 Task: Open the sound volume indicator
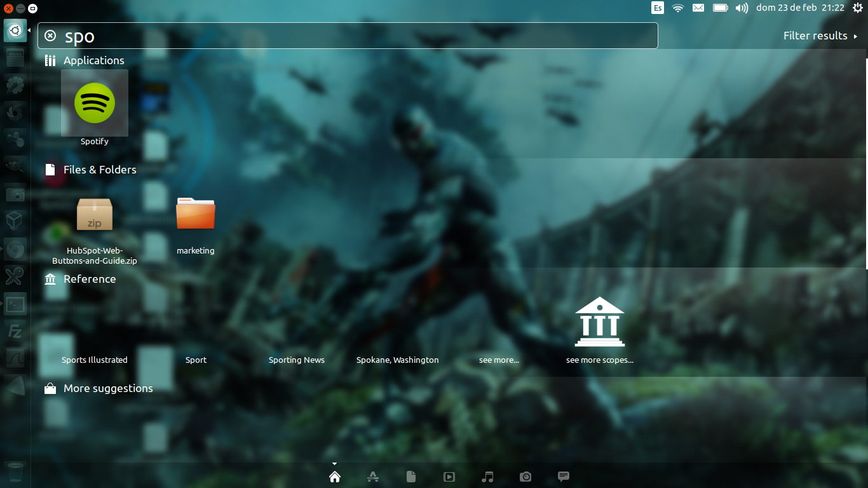(x=742, y=8)
